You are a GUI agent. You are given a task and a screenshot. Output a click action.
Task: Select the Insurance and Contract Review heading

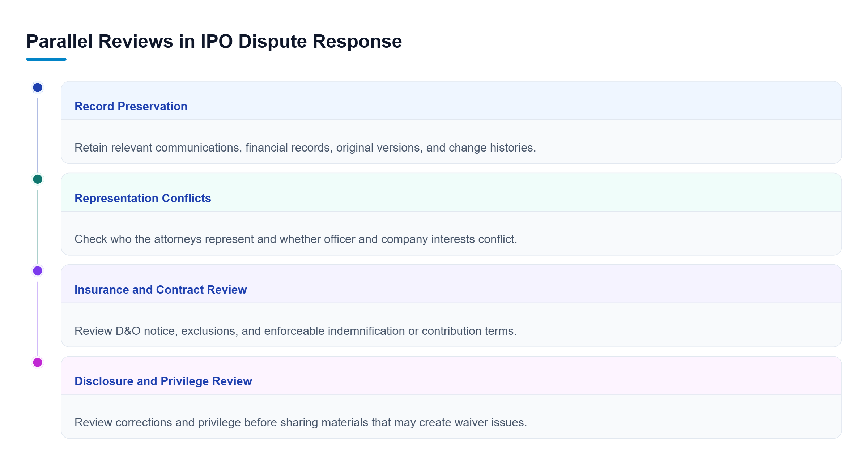tap(161, 290)
